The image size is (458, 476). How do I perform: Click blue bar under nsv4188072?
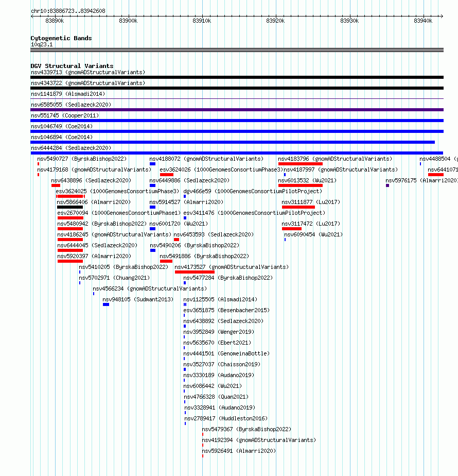point(152,164)
